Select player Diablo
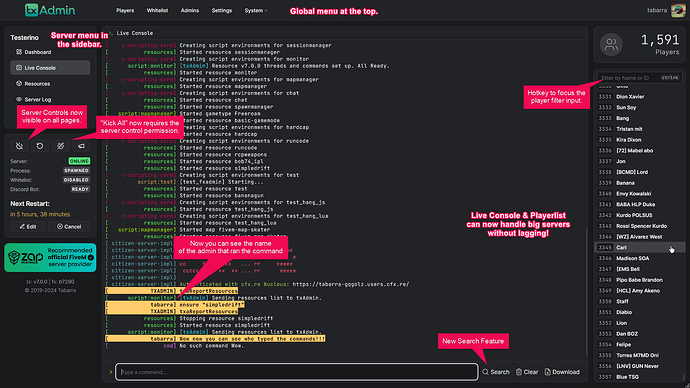Screen dimensions: 690x388 (639, 312)
